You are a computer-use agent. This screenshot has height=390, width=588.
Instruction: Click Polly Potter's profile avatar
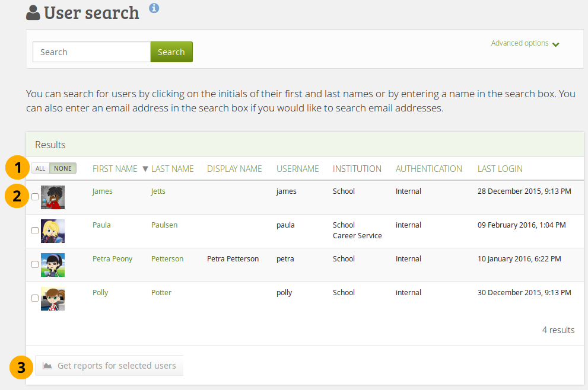(53, 299)
